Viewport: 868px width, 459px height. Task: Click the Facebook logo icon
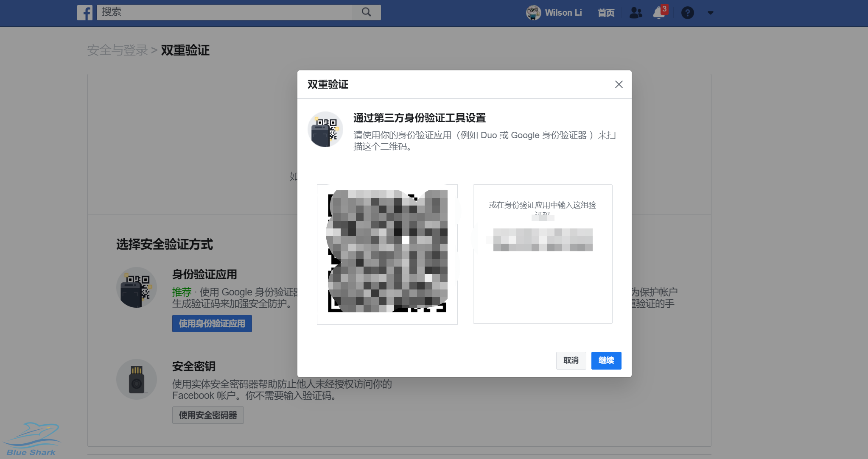coord(85,13)
